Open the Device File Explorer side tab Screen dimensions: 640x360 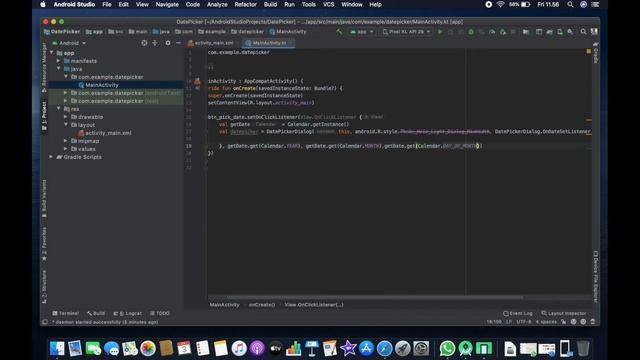coord(596,276)
